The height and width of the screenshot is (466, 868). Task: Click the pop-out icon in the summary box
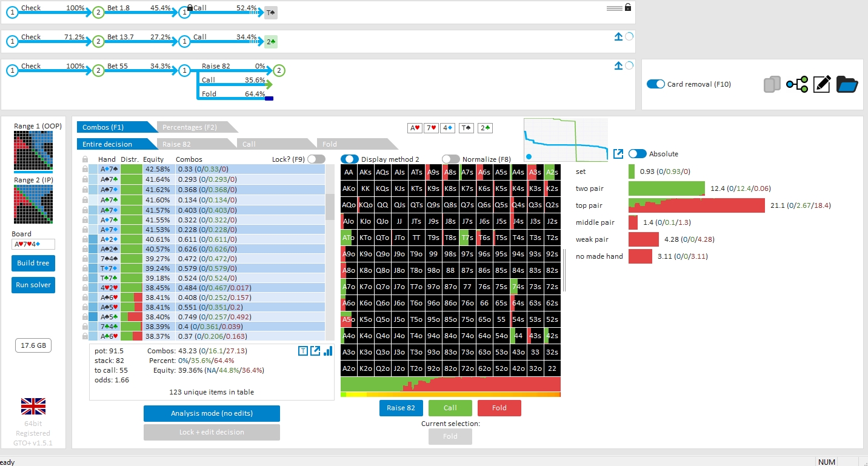[315, 351]
